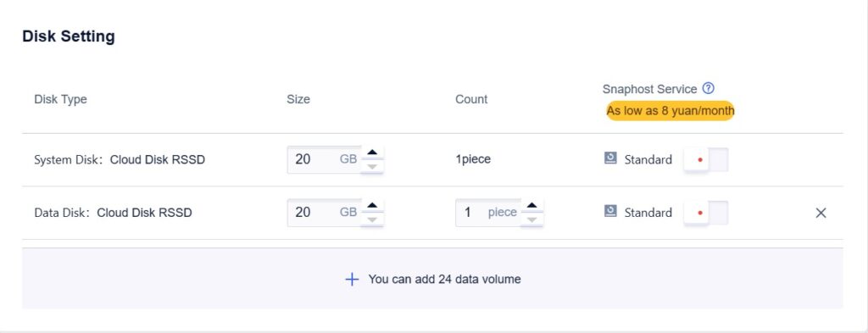This screenshot has height=333, width=868.
Task: Increase Data Disk size with up arrow
Action: (x=373, y=206)
